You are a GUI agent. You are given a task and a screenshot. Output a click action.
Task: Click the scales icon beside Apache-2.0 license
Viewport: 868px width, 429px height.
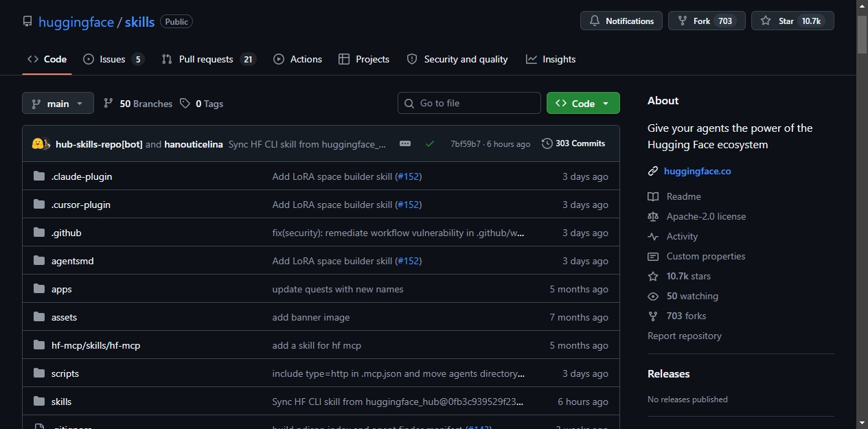(x=653, y=216)
